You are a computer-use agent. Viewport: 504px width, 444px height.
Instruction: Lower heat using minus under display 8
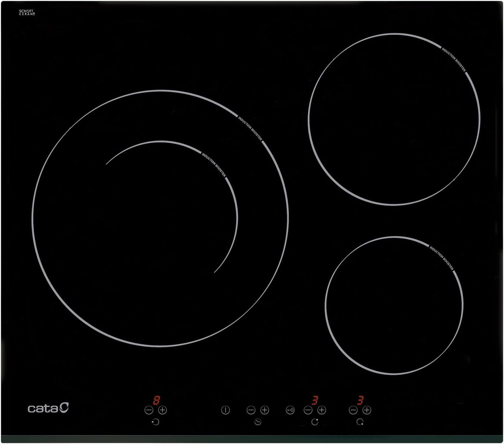point(149,410)
